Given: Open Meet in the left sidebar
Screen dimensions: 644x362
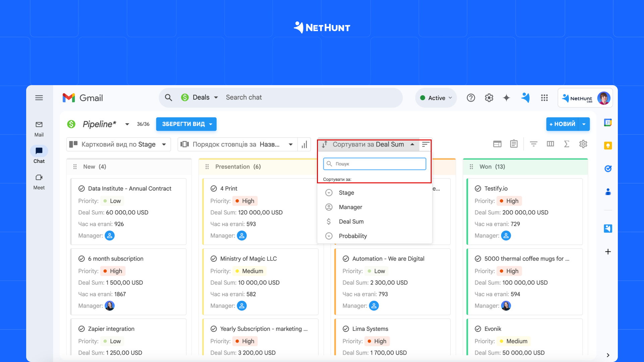Looking at the screenshot, I should 39,182.
